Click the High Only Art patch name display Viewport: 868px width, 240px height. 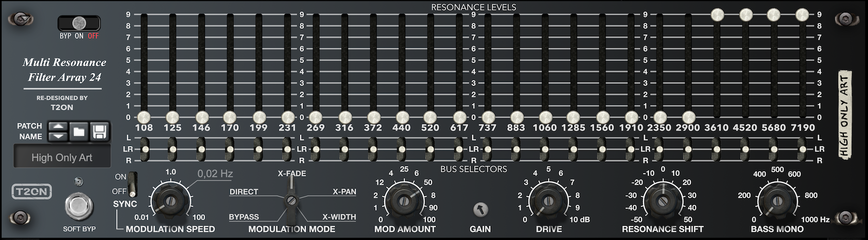(62, 158)
